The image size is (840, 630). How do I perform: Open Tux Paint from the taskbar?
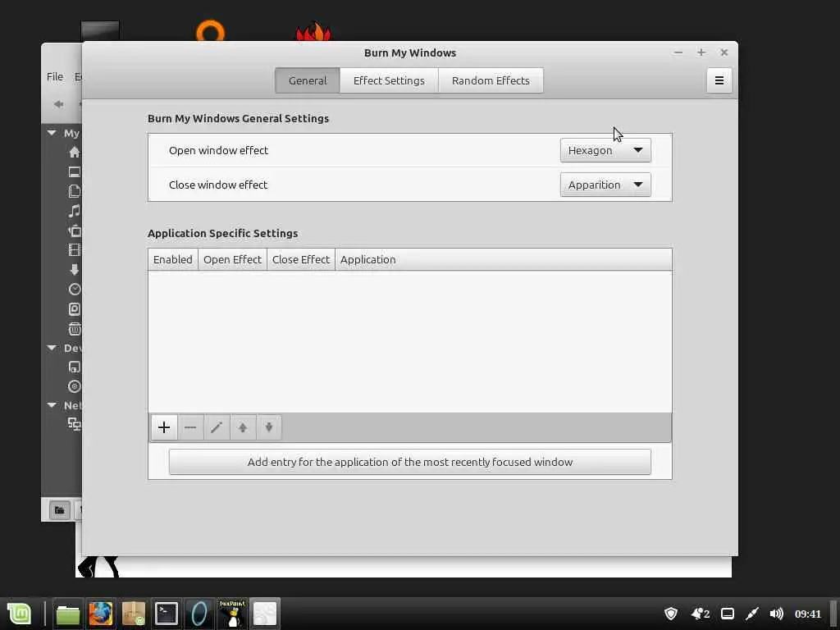coord(232,614)
